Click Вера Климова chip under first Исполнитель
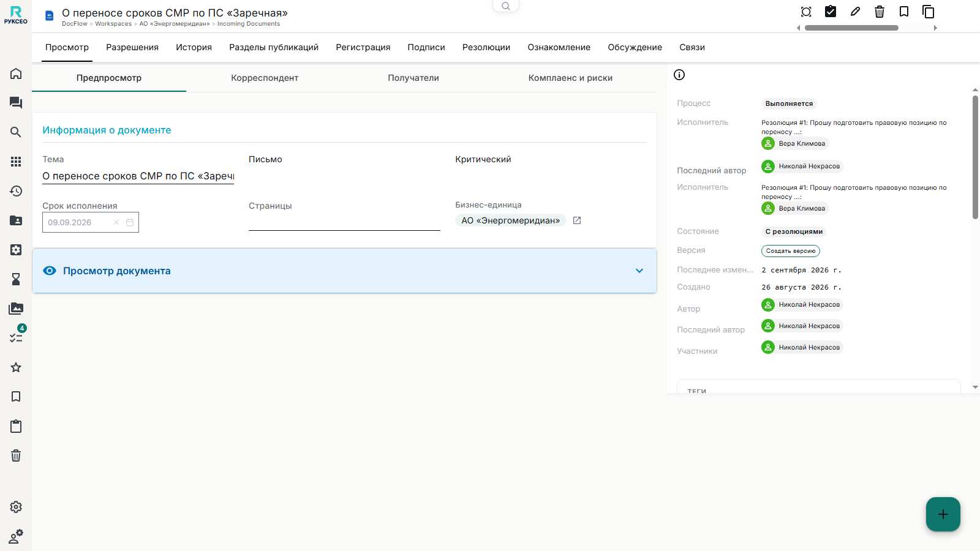Image resolution: width=980 pixels, height=551 pixels. click(795, 143)
